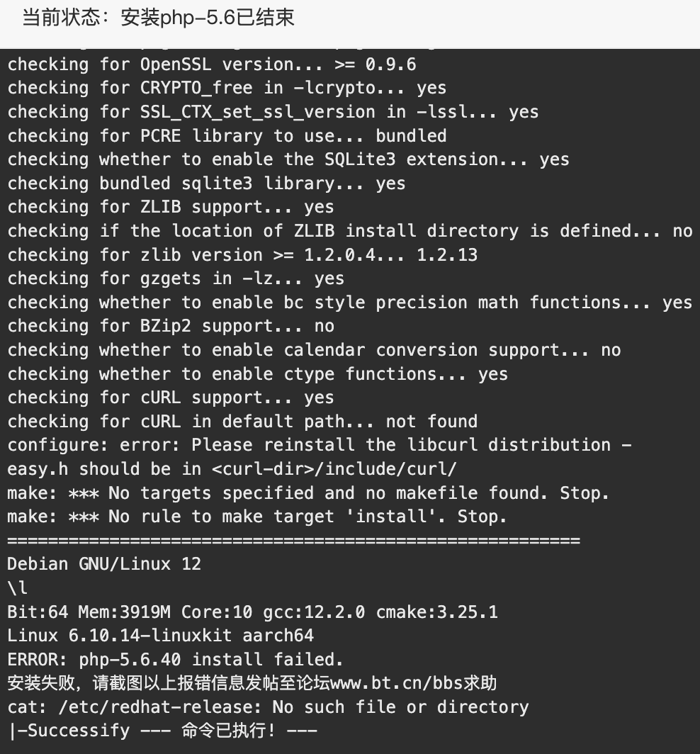Click the checking for zlib version line
This screenshot has width=700, height=754.
[243, 254]
